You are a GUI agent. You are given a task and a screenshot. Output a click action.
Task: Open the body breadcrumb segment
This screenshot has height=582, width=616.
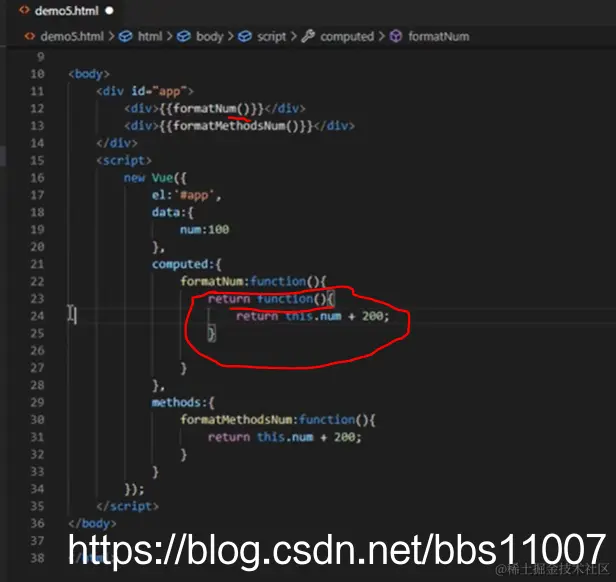209,37
